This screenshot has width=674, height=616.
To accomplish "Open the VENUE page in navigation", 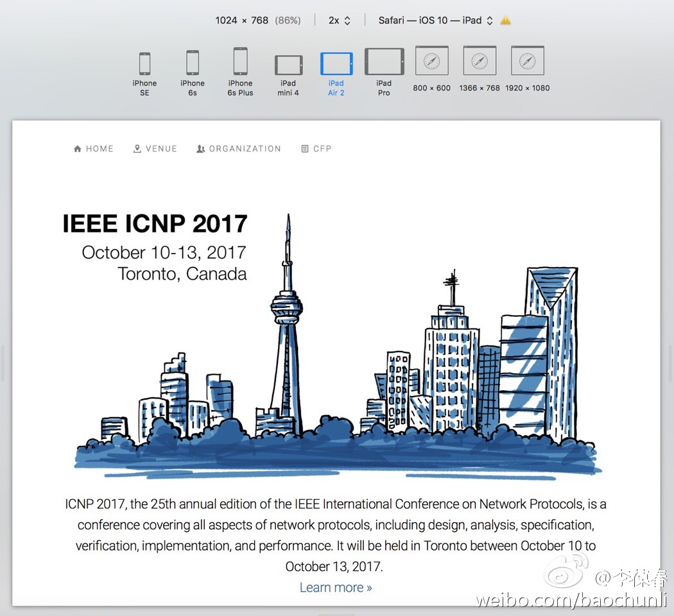I will [155, 149].
